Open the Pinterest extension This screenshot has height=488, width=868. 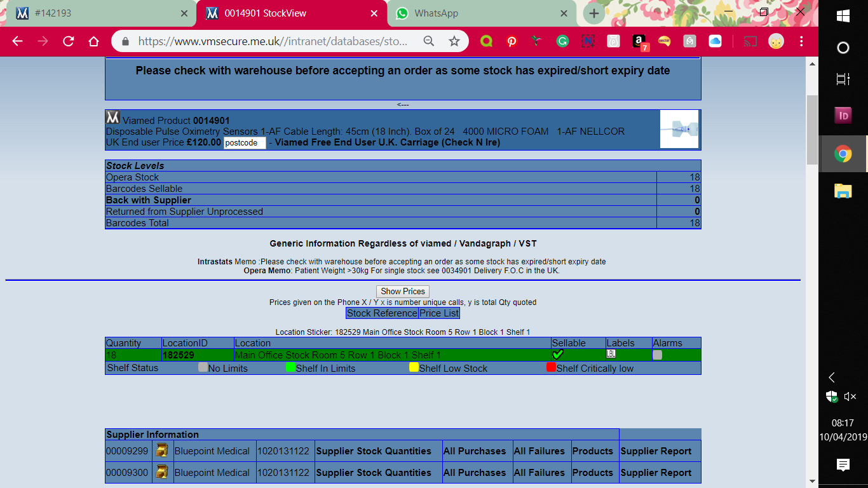tap(512, 41)
